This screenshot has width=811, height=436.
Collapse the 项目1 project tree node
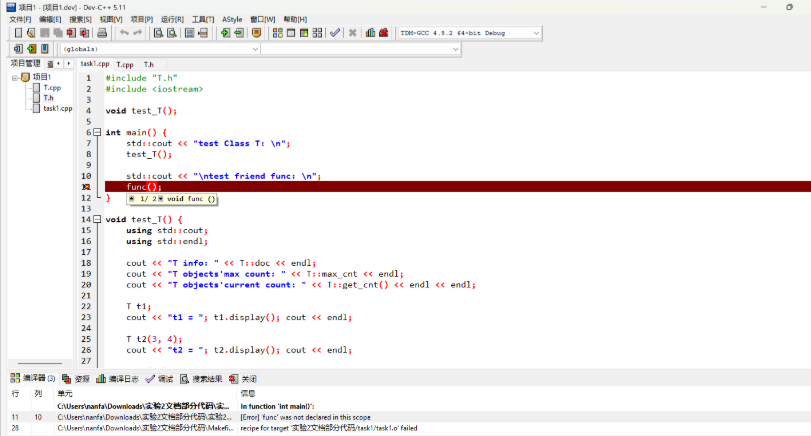(15, 78)
